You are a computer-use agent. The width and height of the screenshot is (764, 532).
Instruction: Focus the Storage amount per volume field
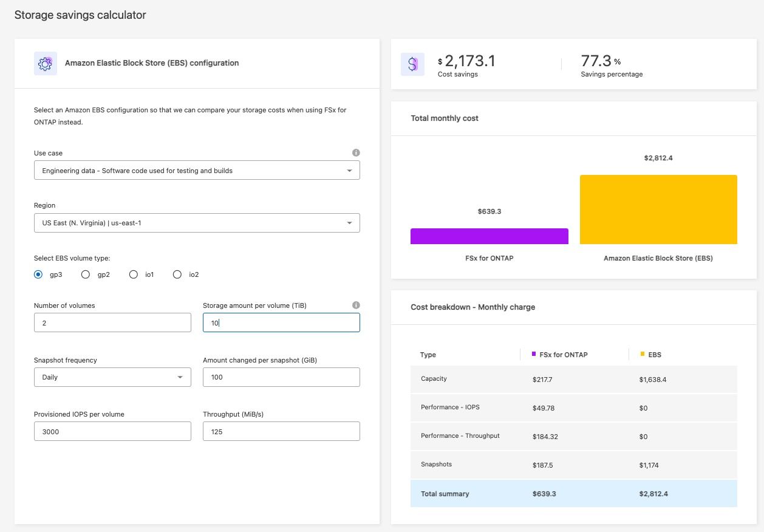(x=281, y=323)
